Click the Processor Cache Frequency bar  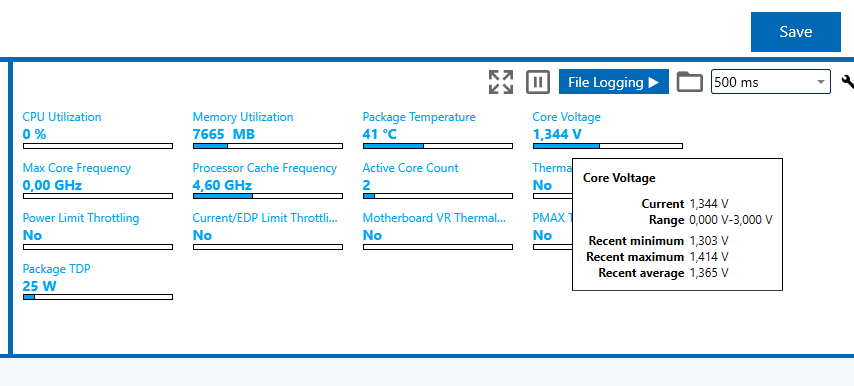point(267,196)
